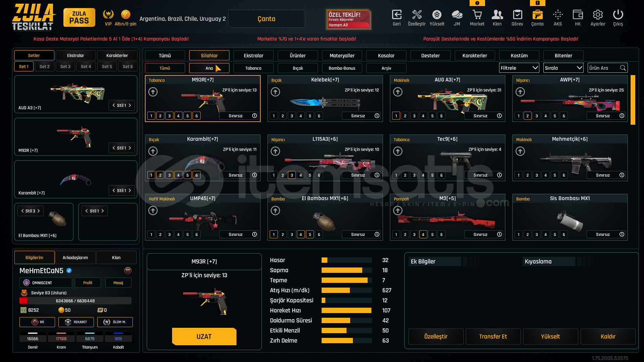Switch to the Silahlar tab
Image resolution: width=644 pixels, height=362 pixels.
coord(209,55)
